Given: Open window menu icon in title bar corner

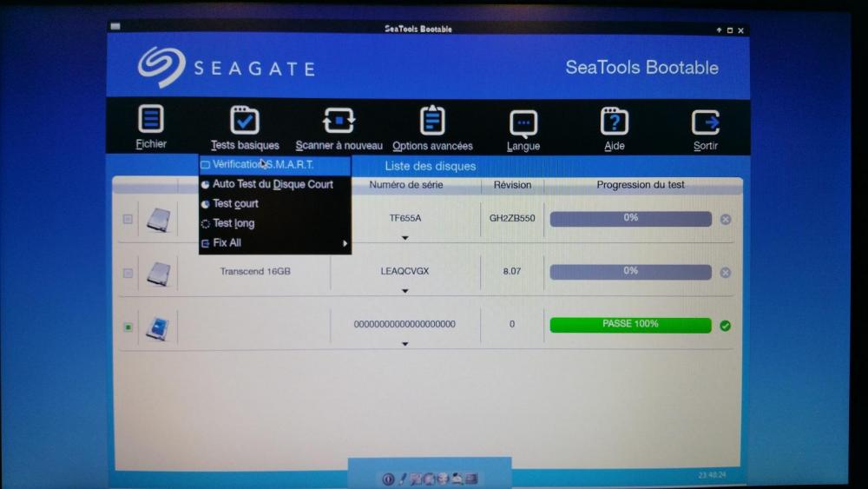Looking at the screenshot, I should tap(115, 26).
